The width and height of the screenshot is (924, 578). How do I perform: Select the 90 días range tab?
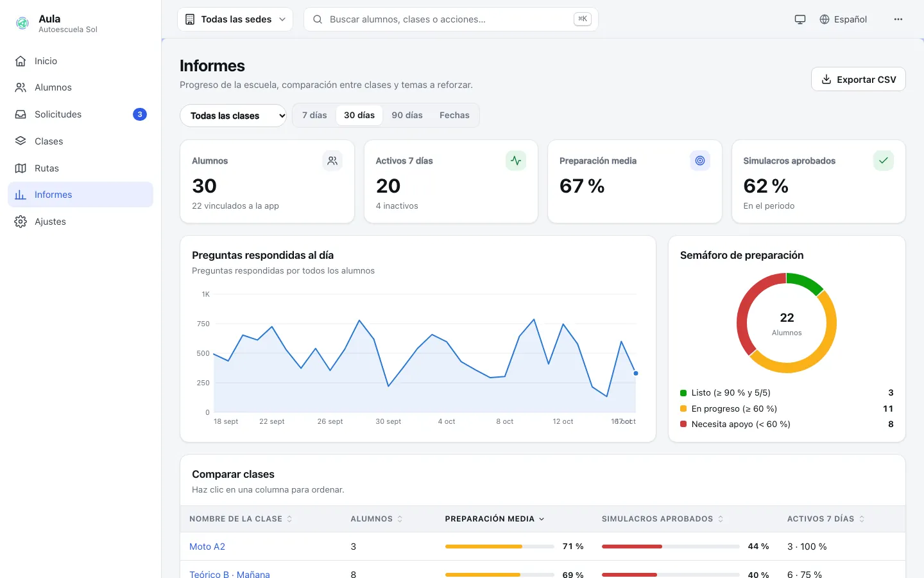[407, 116]
